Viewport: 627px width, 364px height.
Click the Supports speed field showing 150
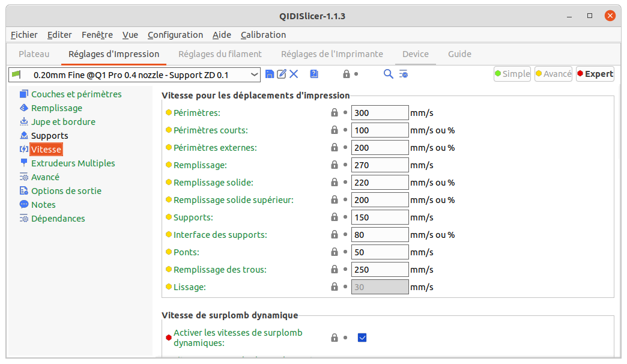point(380,217)
